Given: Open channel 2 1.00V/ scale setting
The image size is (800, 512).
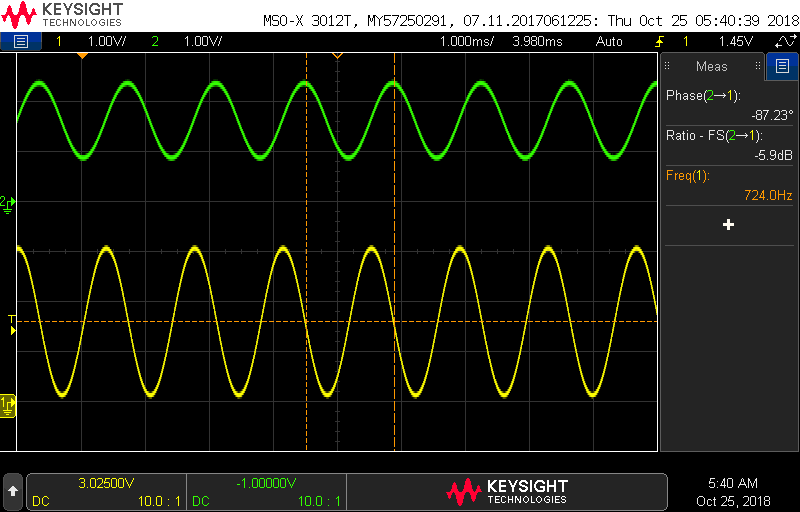Looking at the screenshot, I should point(203,41).
